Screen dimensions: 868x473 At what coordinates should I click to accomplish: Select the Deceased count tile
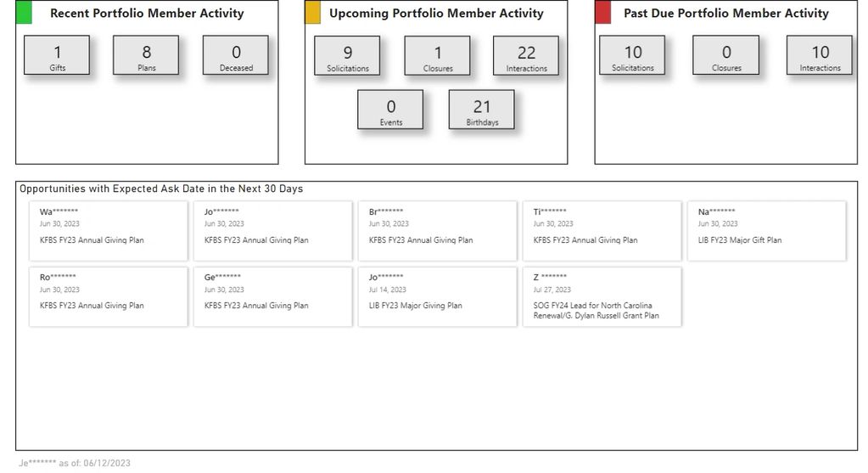236,57
